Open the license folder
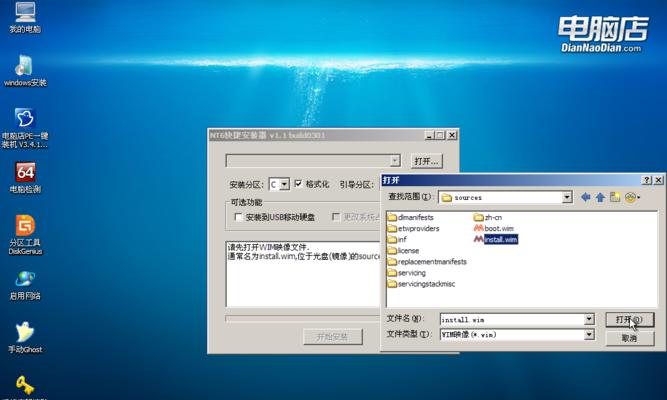This screenshot has height=400, width=667. pos(403,251)
